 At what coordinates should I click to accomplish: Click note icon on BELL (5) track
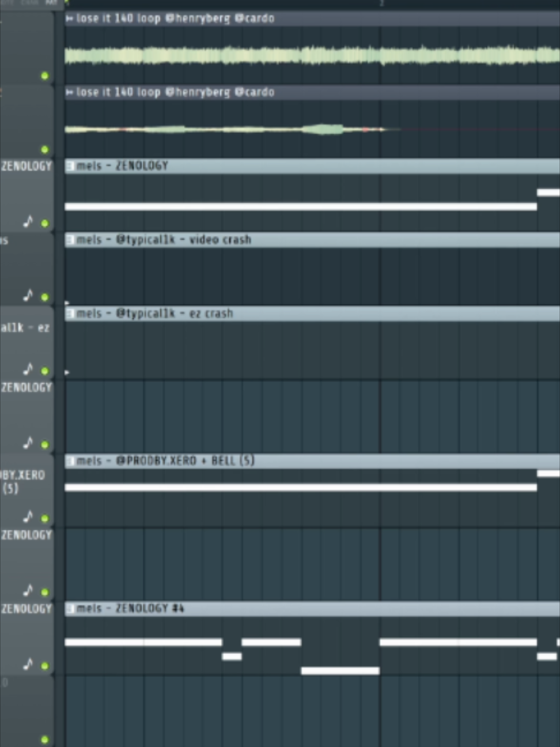(28, 516)
